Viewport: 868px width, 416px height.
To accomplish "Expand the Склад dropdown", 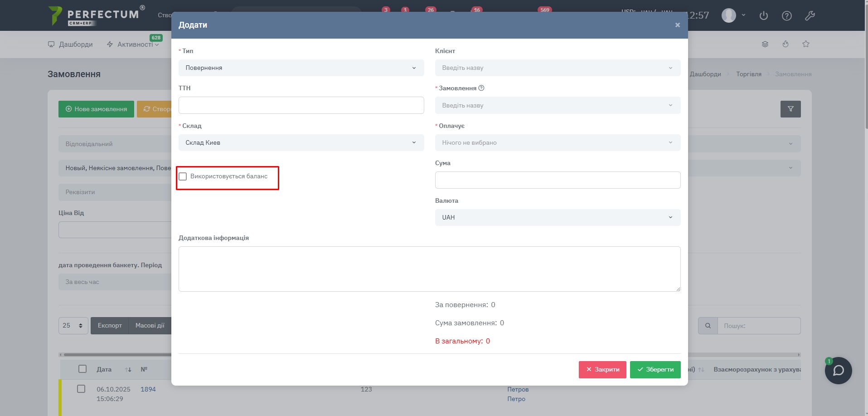I will [301, 142].
